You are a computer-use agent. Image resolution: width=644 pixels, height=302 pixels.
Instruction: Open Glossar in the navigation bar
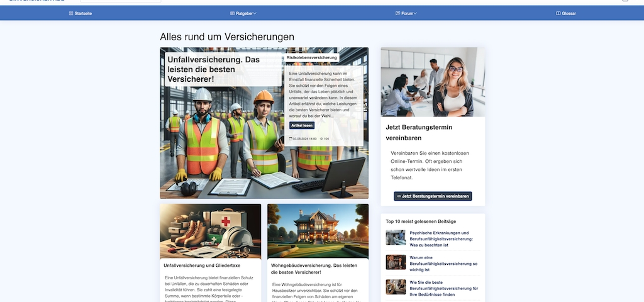click(x=566, y=14)
